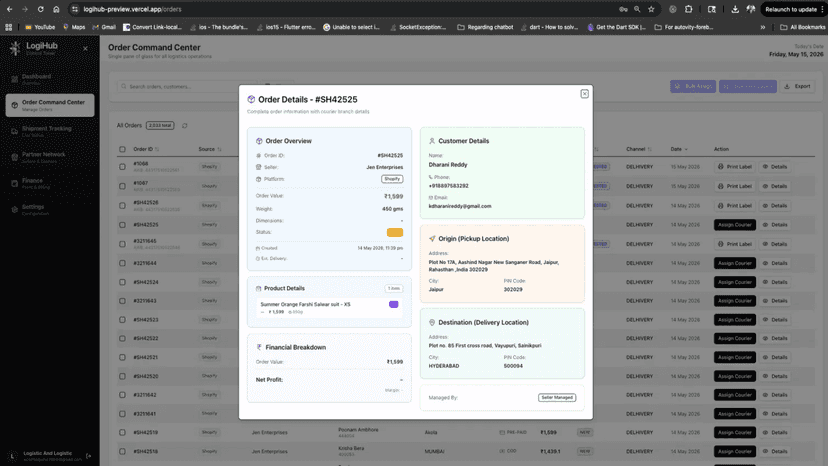
Task: Click the Shopify platform badge
Action: click(x=392, y=179)
